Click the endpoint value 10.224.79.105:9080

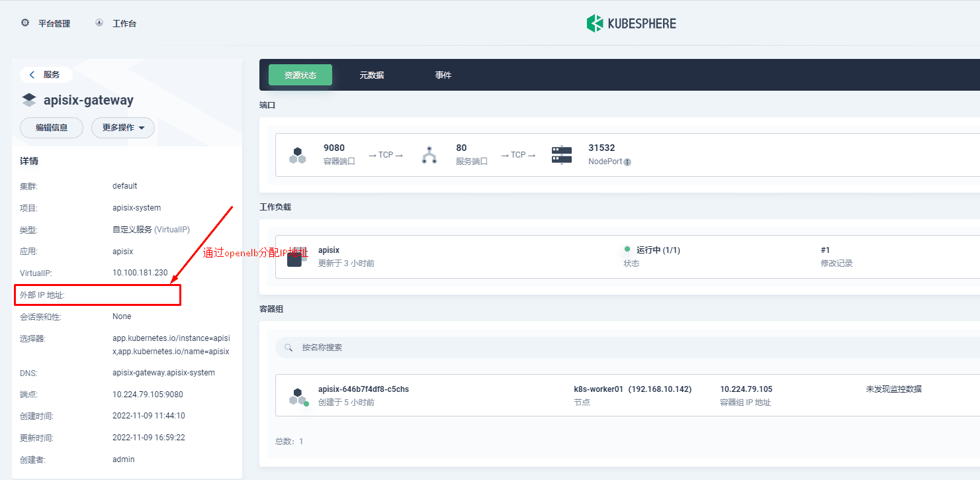pyautogui.click(x=148, y=395)
